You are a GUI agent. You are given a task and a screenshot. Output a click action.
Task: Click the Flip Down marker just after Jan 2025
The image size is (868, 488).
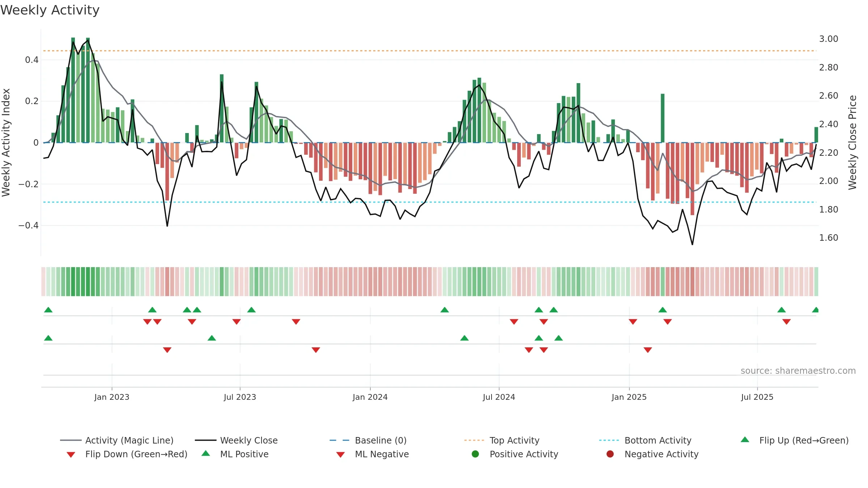coord(633,322)
